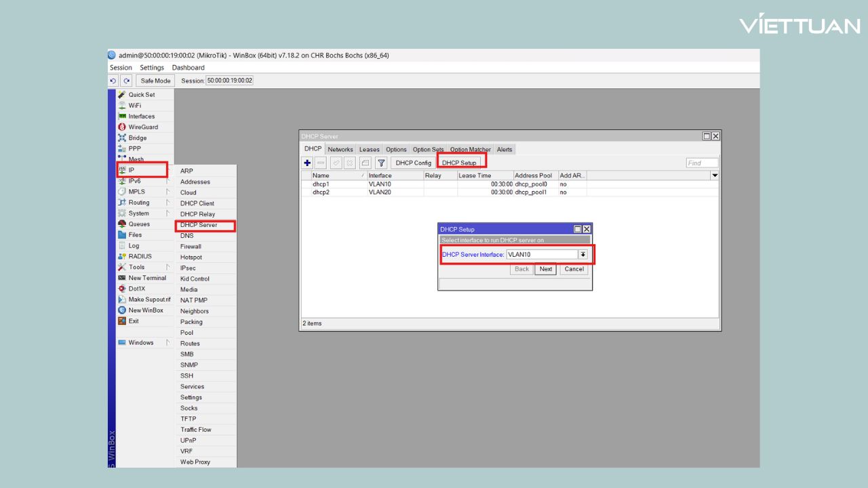Expand the Tools submenu

click(x=136, y=267)
